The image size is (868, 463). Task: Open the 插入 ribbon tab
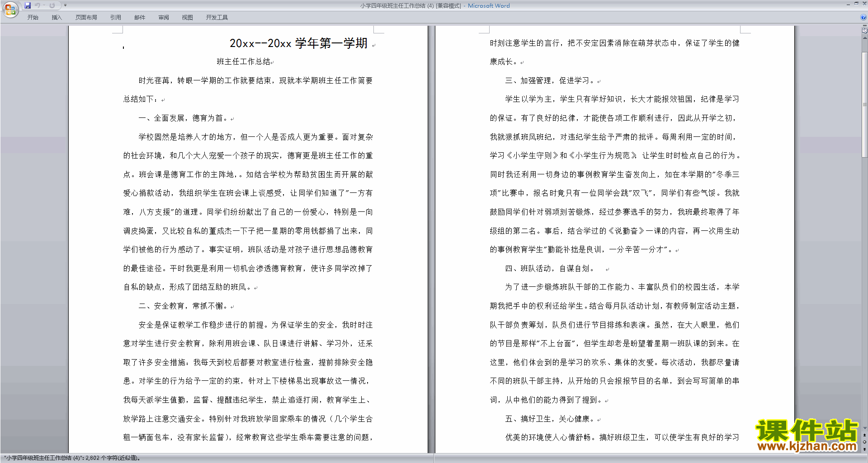coord(57,17)
